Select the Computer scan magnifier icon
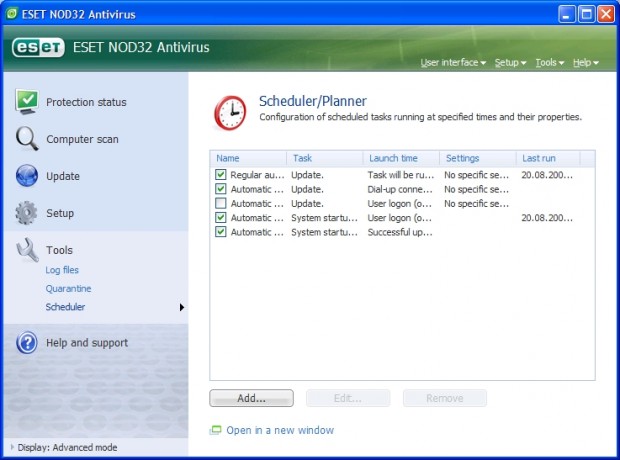 (27, 138)
